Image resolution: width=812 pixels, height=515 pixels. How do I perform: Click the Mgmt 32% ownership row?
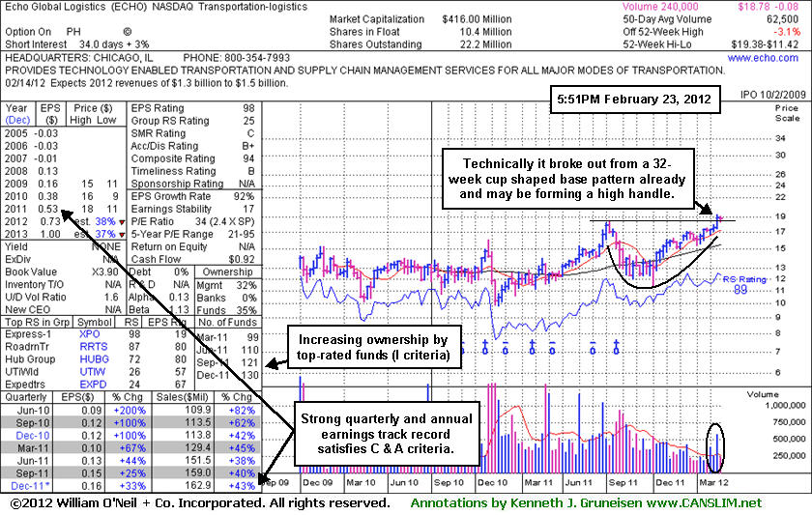(227, 285)
